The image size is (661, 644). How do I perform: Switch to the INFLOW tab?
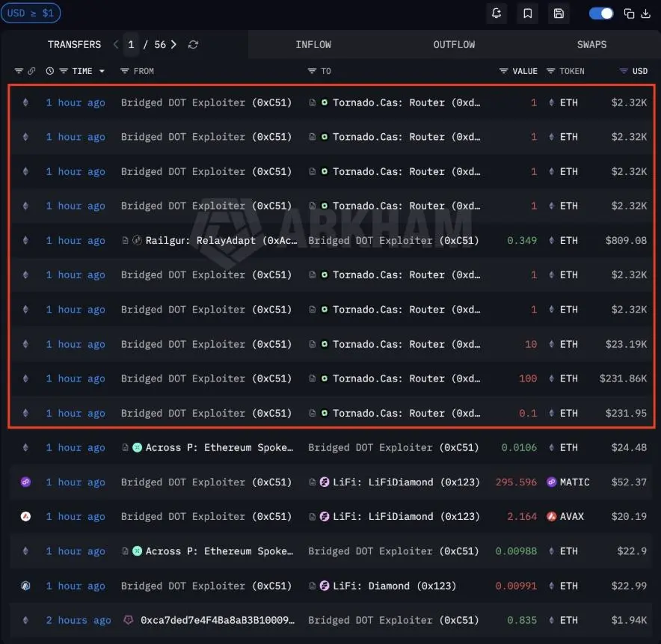tap(313, 45)
